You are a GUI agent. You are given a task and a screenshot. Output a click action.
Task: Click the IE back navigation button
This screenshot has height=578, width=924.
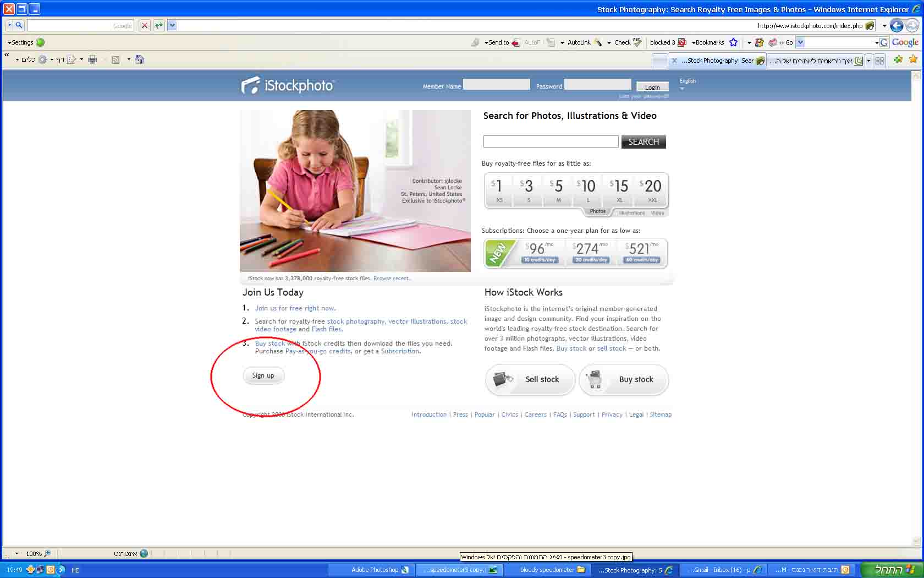[x=897, y=25]
